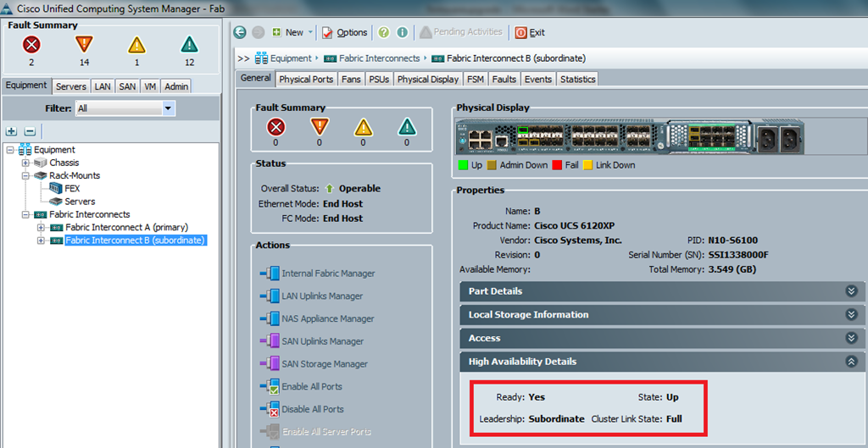Open the Options dialog
The height and width of the screenshot is (448, 868).
(x=345, y=32)
